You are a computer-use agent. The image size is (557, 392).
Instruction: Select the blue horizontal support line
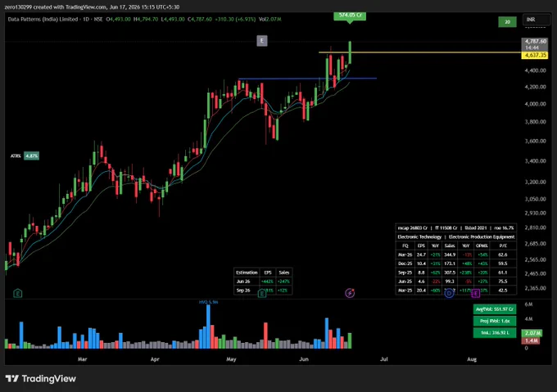(x=308, y=79)
